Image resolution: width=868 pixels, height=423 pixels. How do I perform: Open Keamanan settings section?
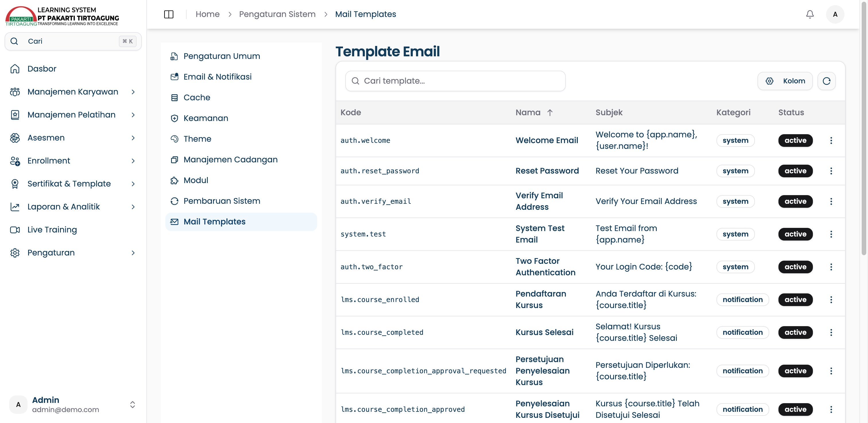(241, 118)
